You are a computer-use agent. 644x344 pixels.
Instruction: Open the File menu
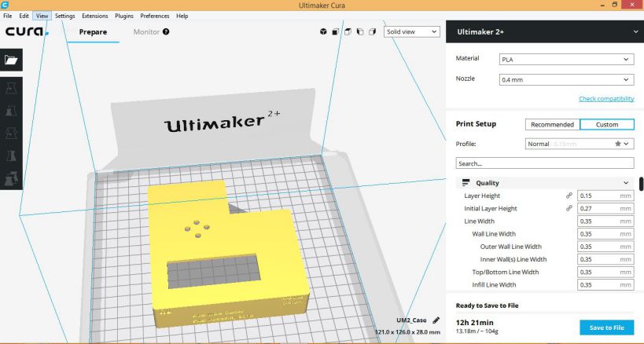pos(7,16)
